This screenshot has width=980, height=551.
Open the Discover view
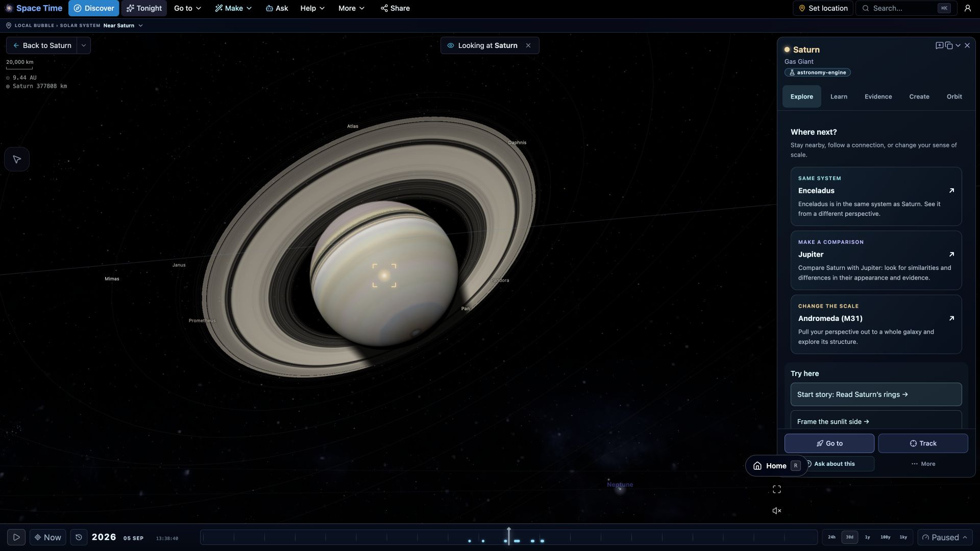pyautogui.click(x=94, y=8)
